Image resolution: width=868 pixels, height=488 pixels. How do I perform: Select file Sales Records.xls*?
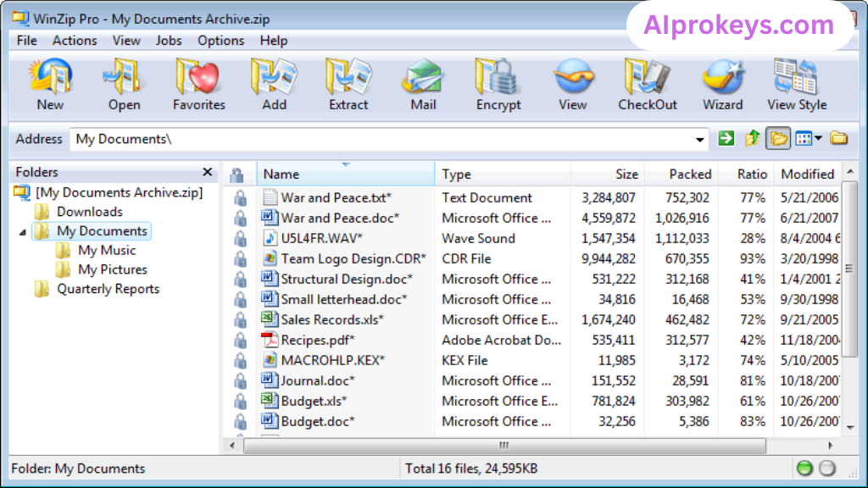(332, 319)
